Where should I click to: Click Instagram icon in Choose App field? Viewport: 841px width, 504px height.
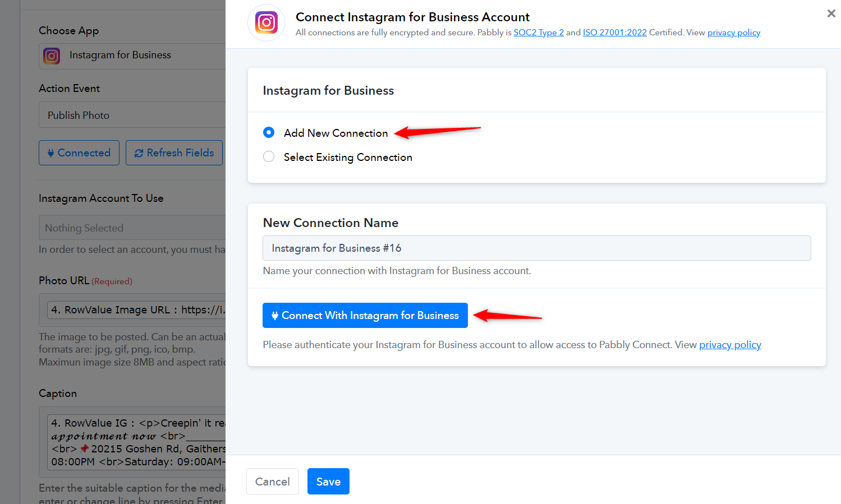[52, 56]
